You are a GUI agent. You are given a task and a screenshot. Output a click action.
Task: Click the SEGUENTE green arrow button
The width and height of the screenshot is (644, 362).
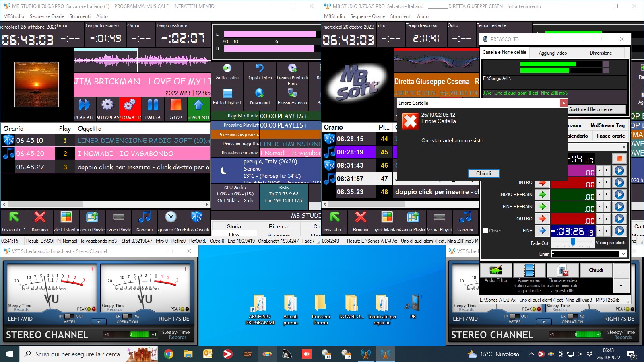pyautogui.click(x=198, y=109)
